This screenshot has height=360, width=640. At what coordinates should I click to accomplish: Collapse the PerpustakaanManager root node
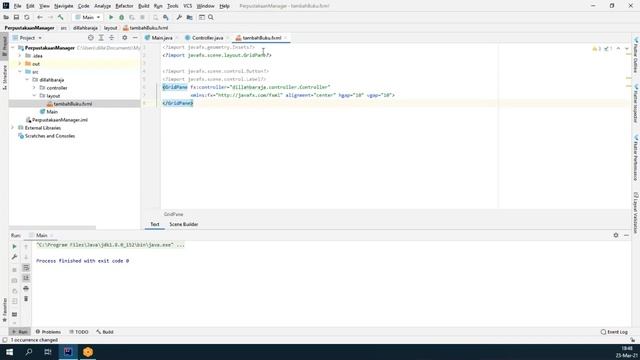tap(13, 48)
